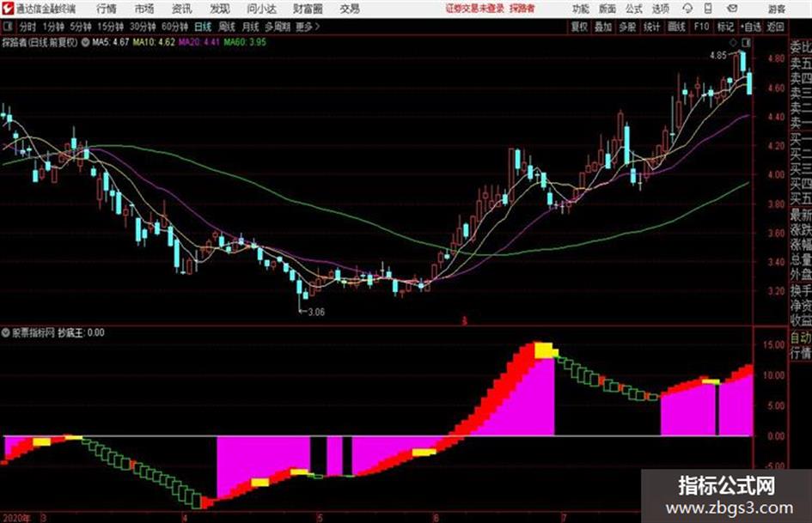Image resolution: width=812 pixels, height=523 pixels.
Task: Click the 15.00 indicator axis value
Action: pos(774,344)
